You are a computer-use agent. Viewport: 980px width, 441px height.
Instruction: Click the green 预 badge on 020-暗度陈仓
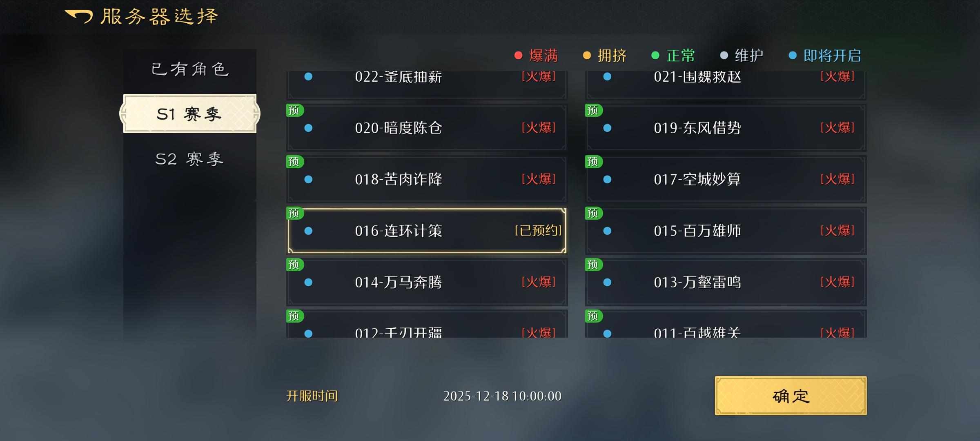tap(294, 110)
